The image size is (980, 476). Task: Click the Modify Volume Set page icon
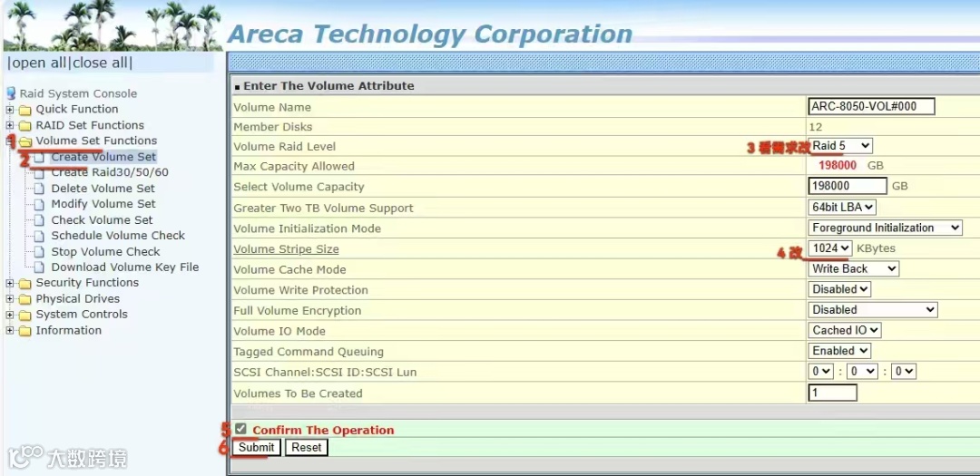coord(40,204)
